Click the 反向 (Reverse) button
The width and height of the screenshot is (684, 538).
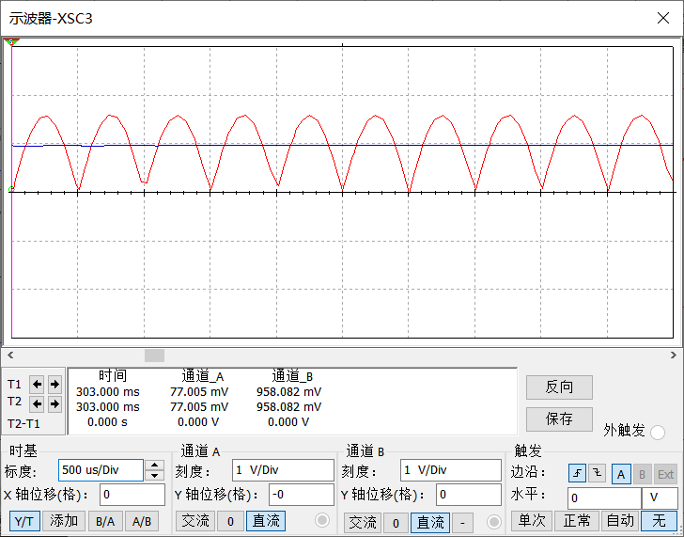(x=559, y=387)
